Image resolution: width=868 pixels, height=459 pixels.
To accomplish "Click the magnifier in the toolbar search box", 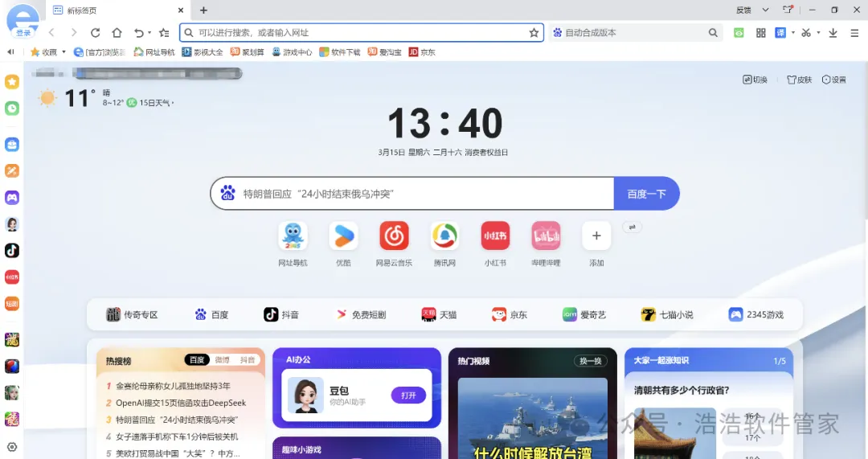I will click(713, 33).
